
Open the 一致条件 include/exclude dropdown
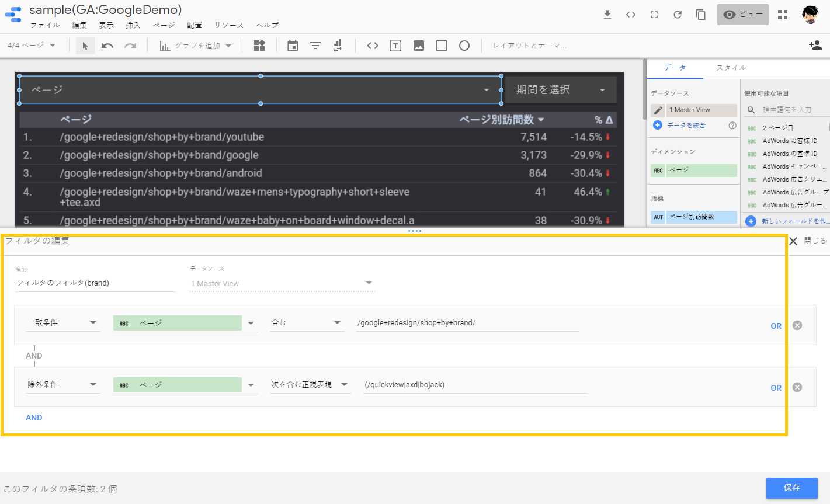tap(63, 322)
